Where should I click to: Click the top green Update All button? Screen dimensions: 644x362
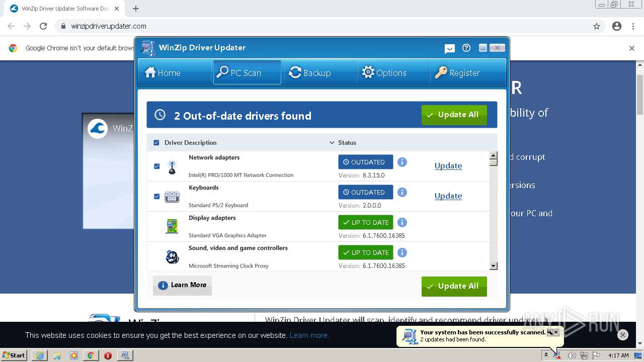[x=454, y=115]
